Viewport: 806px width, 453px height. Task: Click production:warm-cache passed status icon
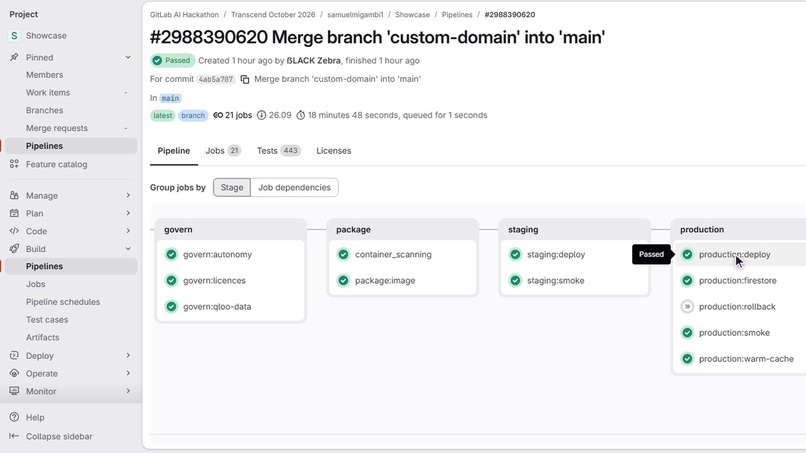coord(687,358)
